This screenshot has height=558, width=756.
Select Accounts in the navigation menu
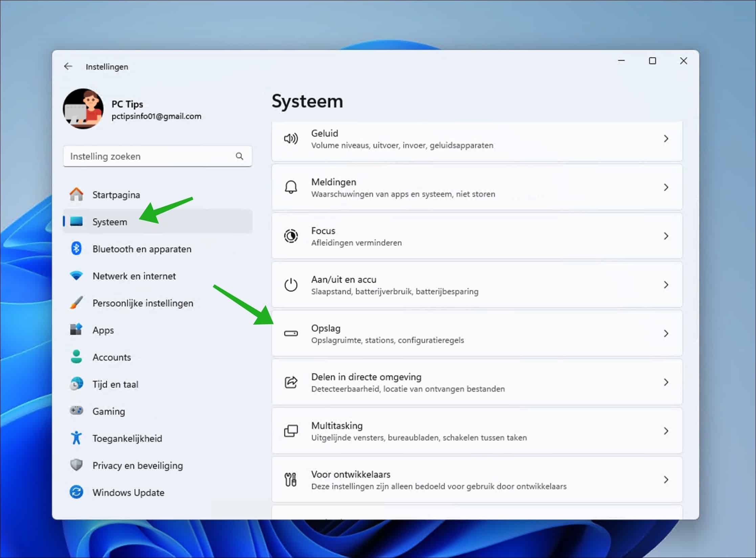[112, 357]
